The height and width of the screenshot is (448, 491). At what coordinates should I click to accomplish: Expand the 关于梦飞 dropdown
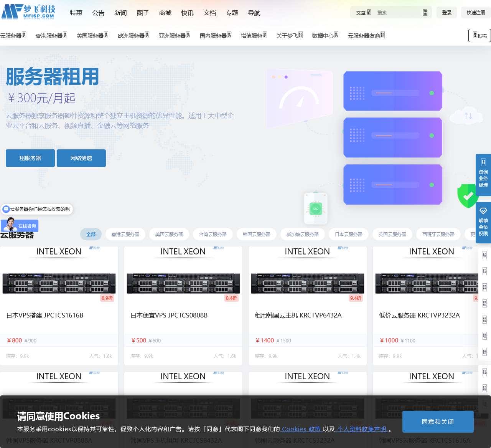[290, 35]
